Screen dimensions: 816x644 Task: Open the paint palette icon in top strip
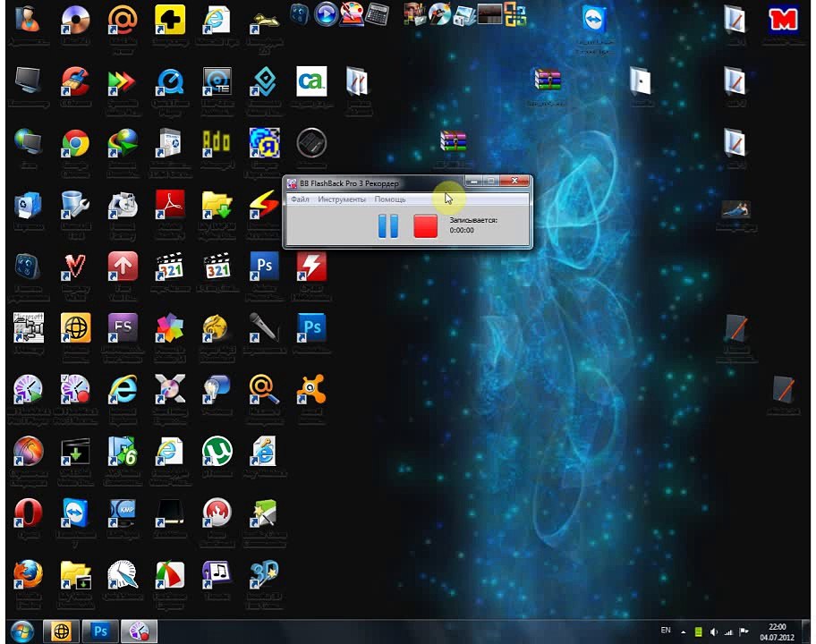click(352, 14)
